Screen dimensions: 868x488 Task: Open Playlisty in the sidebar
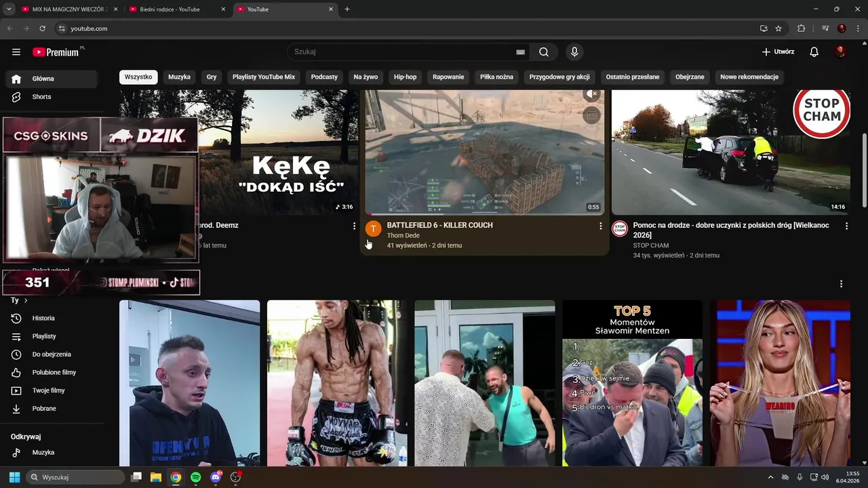coord(52,336)
